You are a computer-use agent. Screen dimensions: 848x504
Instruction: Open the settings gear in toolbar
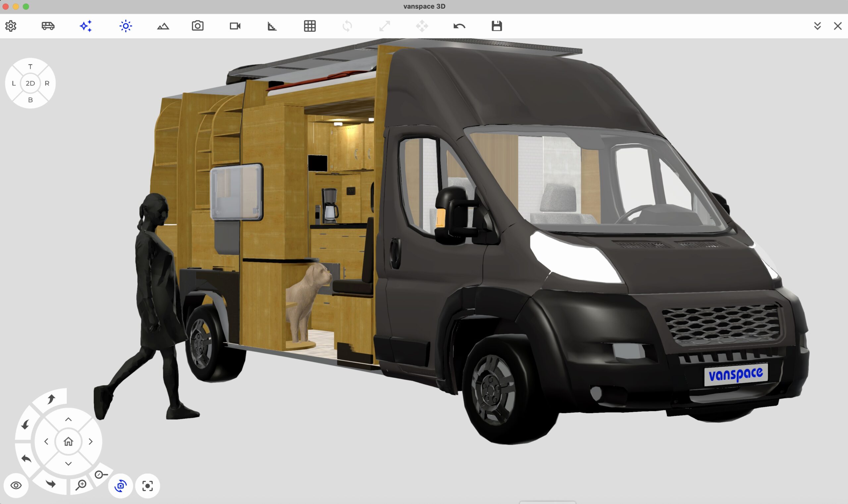click(x=11, y=26)
